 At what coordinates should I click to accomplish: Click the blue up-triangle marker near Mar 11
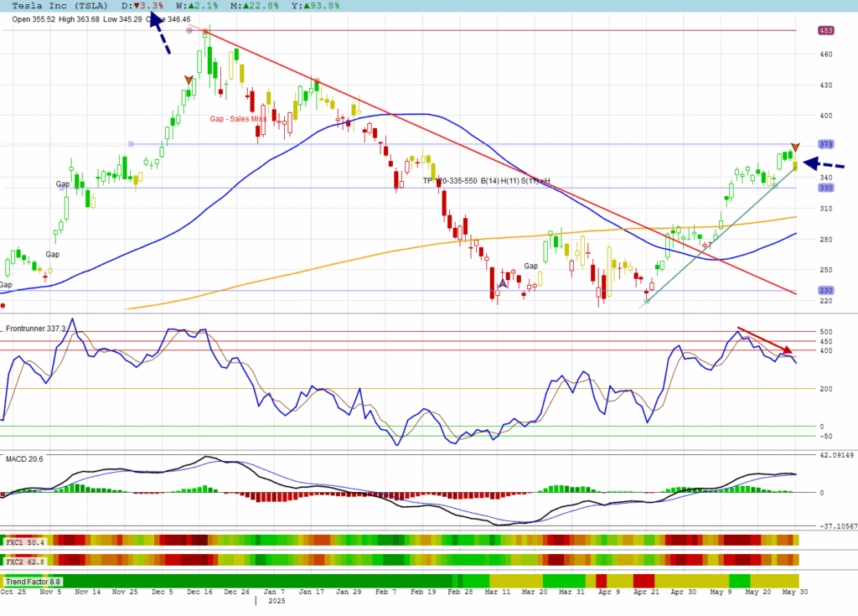503,283
